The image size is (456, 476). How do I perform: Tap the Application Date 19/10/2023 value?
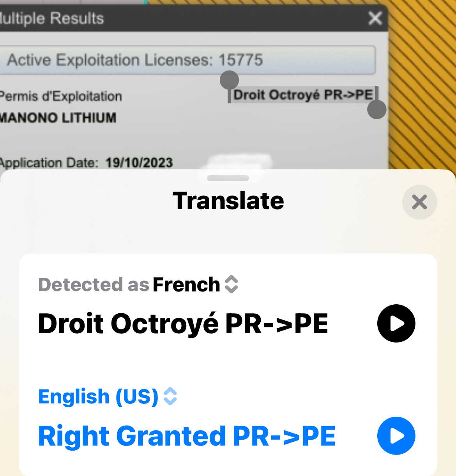pos(139,163)
